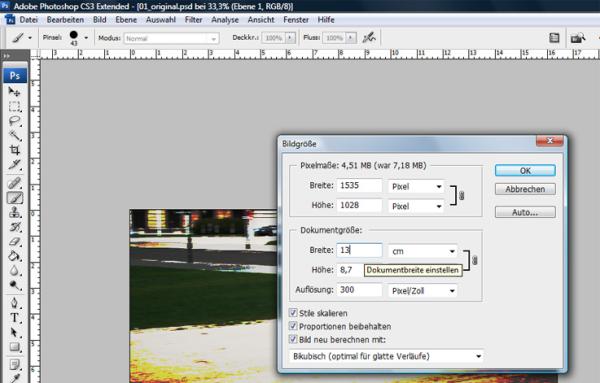The width and height of the screenshot is (600, 383).
Task: Select the Pen tool
Action: tap(15, 303)
